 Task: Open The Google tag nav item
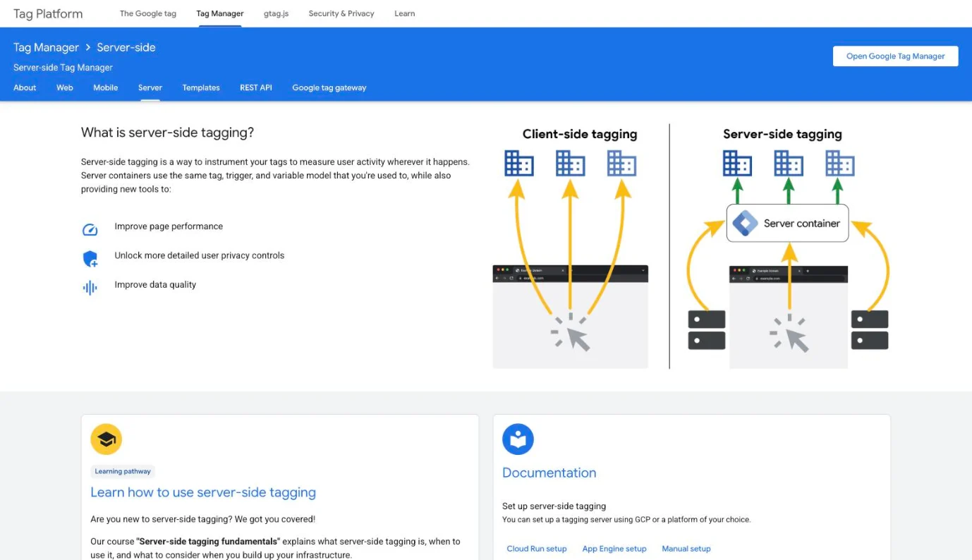tap(148, 13)
